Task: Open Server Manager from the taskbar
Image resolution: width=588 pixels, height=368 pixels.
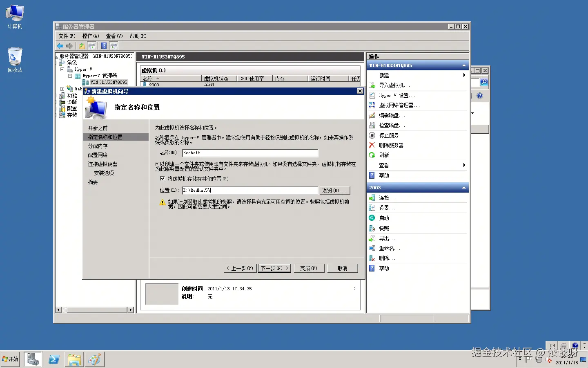Action: [x=33, y=359]
